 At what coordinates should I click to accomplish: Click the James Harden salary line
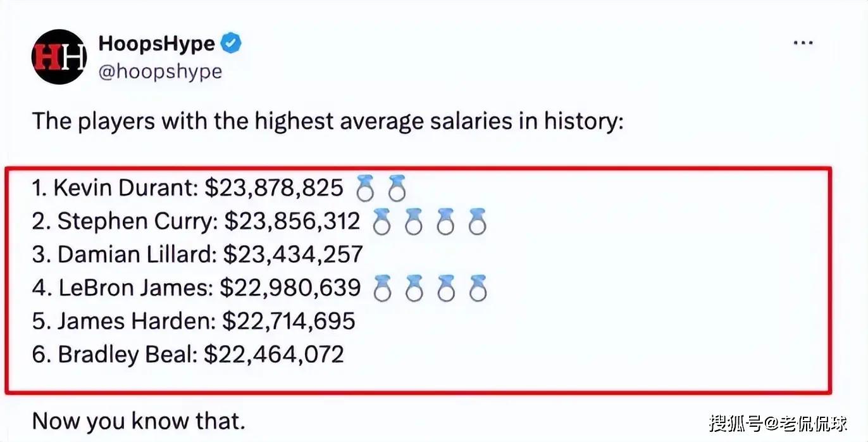point(194,321)
